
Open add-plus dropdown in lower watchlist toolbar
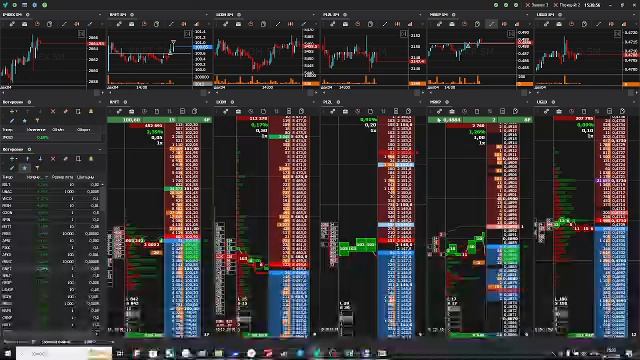(13, 159)
